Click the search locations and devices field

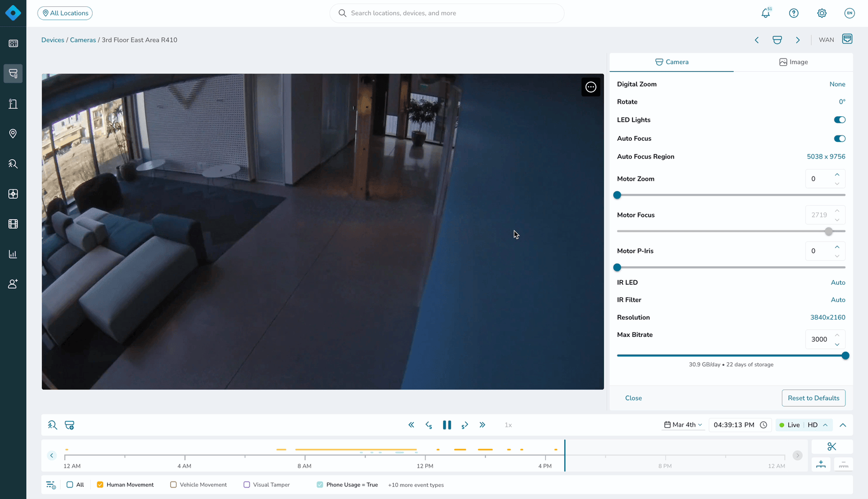[447, 13]
